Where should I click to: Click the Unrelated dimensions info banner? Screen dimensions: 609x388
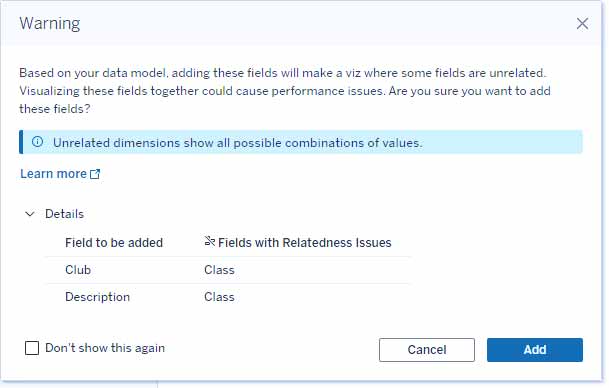(301, 142)
